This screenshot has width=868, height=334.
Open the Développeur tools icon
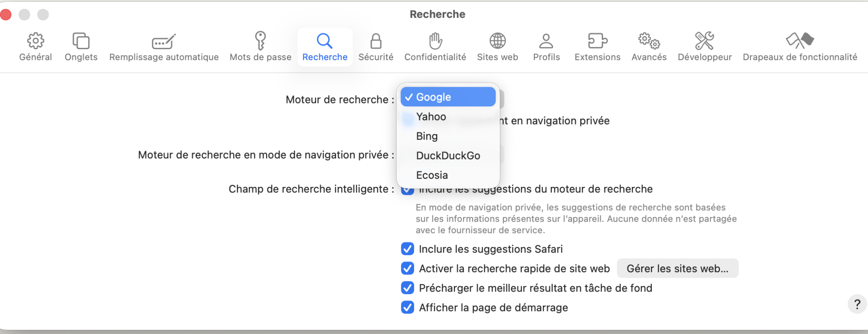[x=704, y=41]
